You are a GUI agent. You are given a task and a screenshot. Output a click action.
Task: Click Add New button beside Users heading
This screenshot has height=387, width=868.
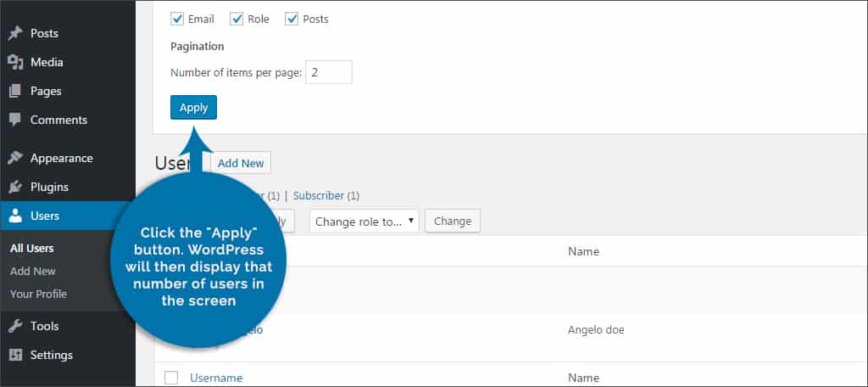(241, 163)
